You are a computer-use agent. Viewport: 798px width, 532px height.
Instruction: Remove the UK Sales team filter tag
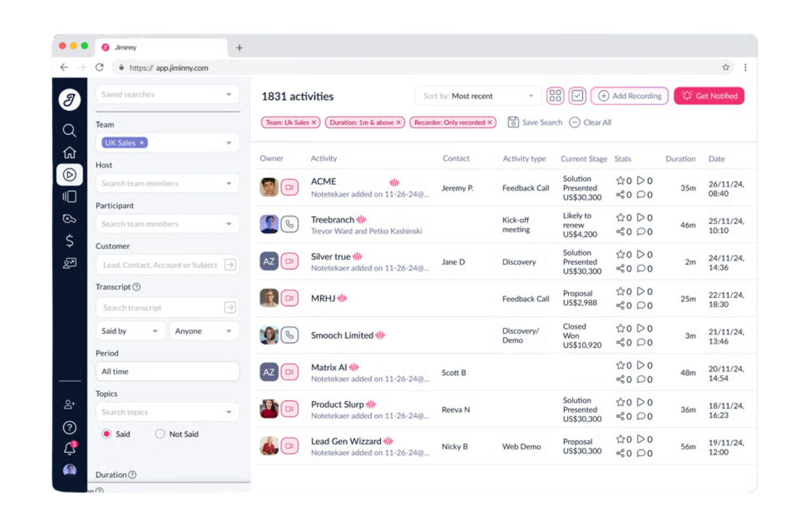pos(141,142)
